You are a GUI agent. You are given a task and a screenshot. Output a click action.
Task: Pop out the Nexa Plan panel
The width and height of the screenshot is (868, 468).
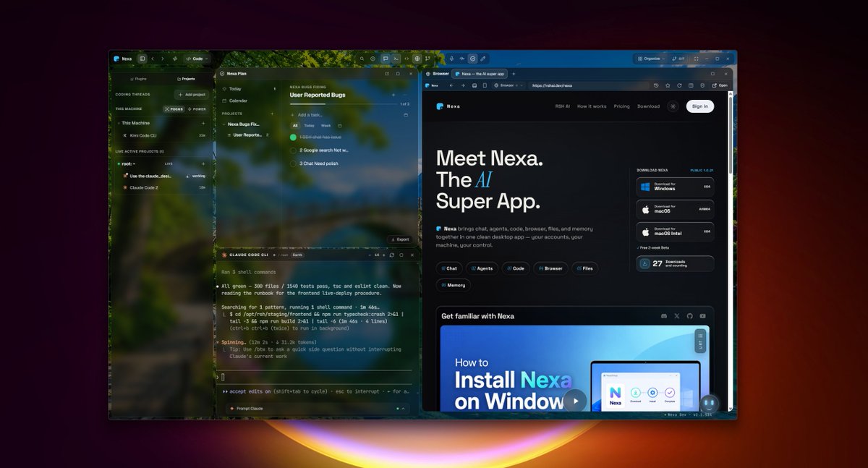pyautogui.click(x=387, y=74)
